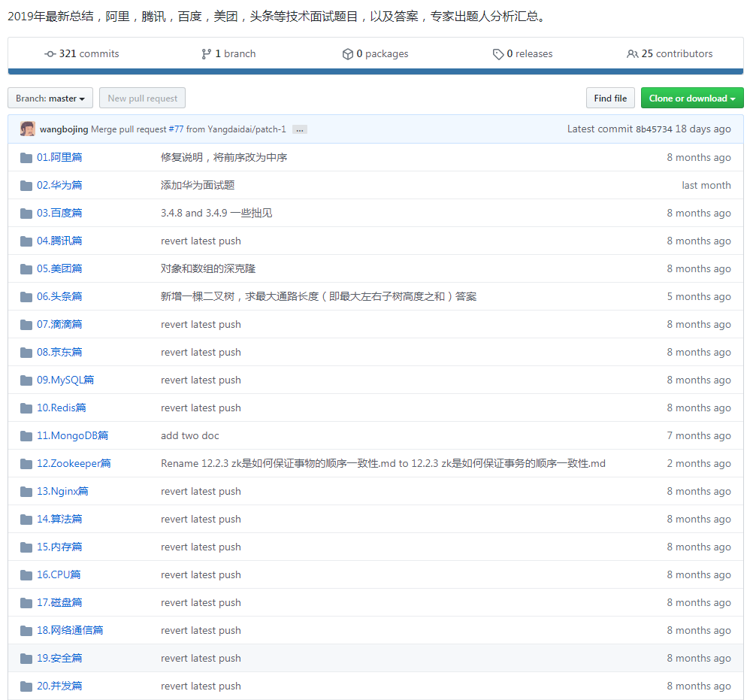This screenshot has width=753, height=700.
Task: Click the last month timestamp
Action: (x=706, y=186)
